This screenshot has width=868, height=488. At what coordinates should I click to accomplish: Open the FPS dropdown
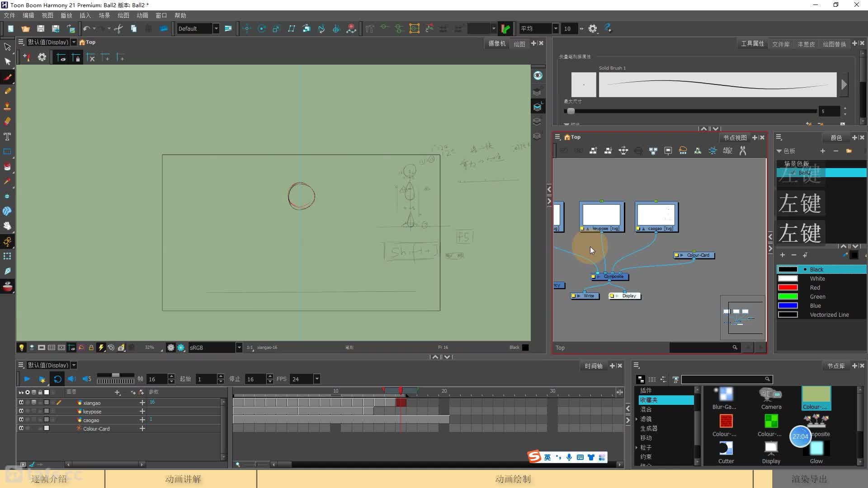317,379
